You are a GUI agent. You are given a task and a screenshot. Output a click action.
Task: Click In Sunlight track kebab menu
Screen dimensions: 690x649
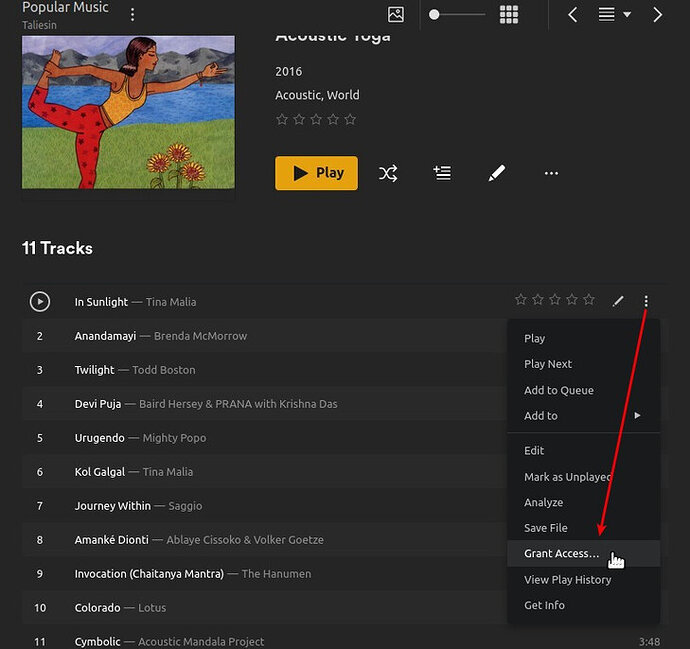coord(646,301)
